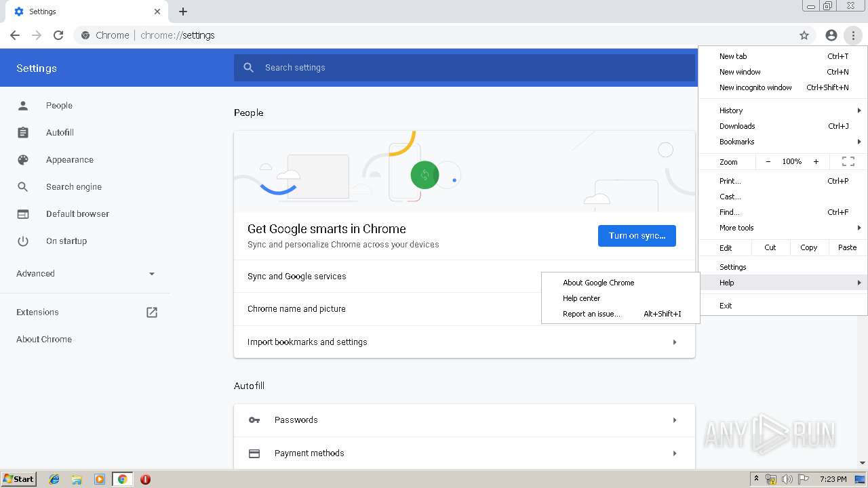
Task: Open a new tab with the plus icon
Action: (x=183, y=12)
